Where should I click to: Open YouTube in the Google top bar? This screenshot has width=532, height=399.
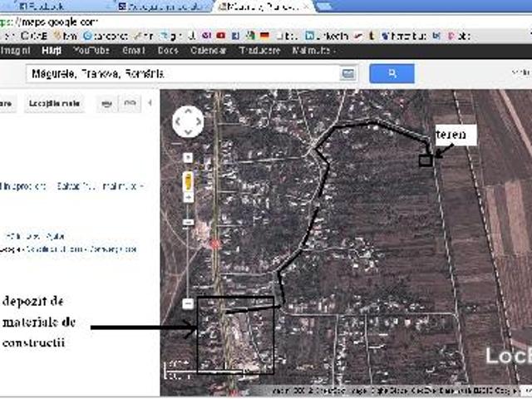coord(91,51)
